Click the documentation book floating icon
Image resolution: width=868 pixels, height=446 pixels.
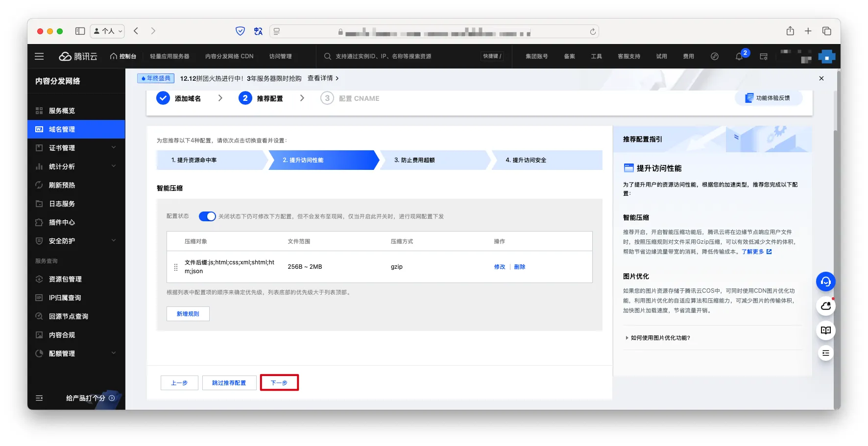point(825,330)
